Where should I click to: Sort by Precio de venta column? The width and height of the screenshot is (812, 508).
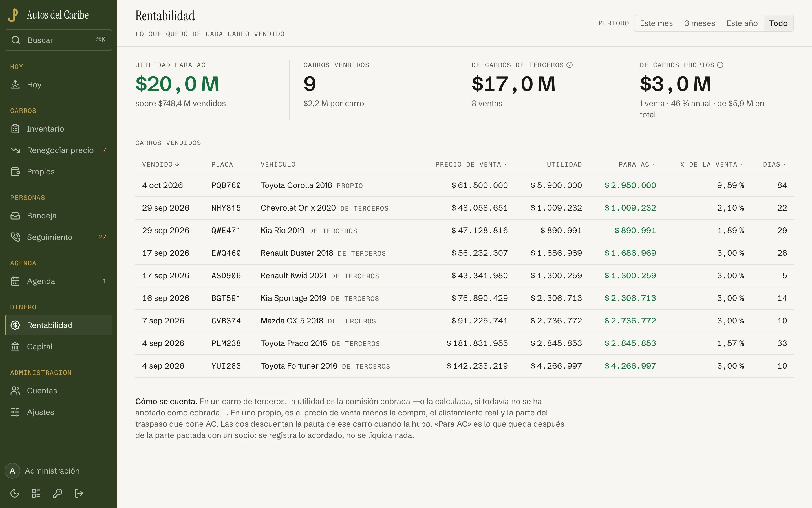(471, 164)
